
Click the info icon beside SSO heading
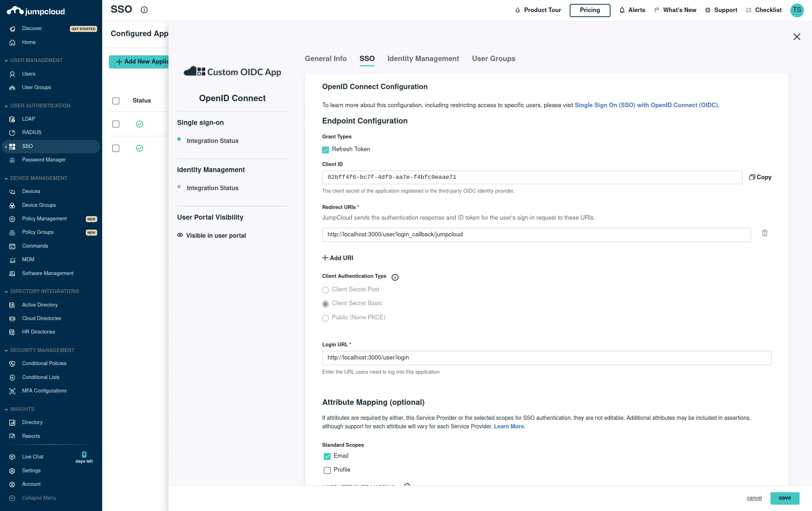(x=144, y=10)
